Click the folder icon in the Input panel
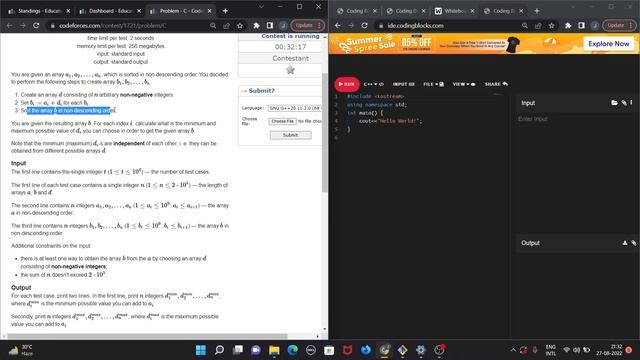The image size is (640, 360). pos(614,103)
